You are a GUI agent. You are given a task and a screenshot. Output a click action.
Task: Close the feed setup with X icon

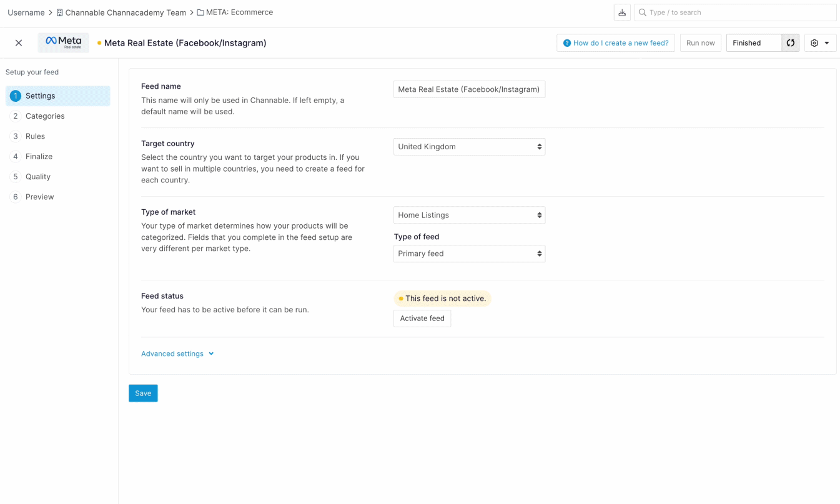(19, 43)
